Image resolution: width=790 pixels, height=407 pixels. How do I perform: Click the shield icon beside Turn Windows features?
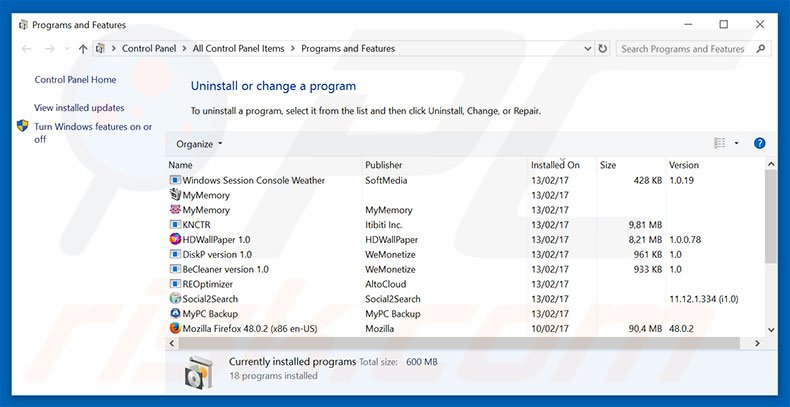click(23, 126)
